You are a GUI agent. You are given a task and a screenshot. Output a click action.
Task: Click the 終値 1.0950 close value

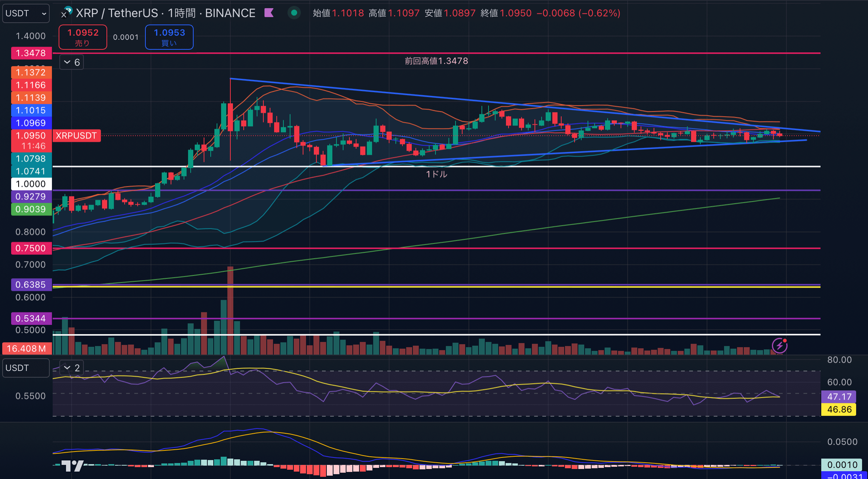506,13
